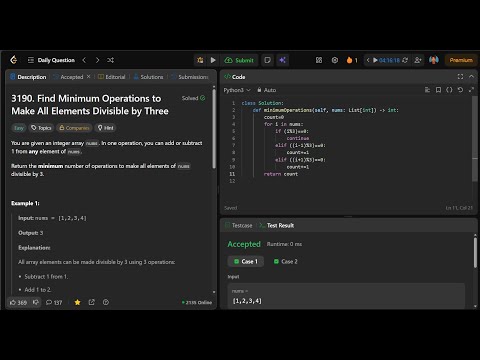Select Case 2 result
Image resolution: width=480 pixels, height=360 pixels.
tap(285, 262)
